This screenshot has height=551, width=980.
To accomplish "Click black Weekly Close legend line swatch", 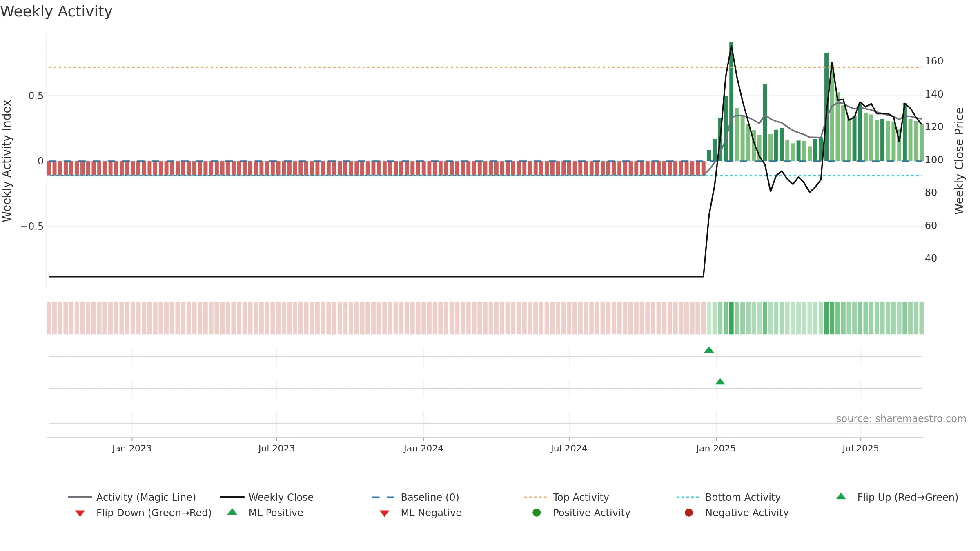I will tap(232, 497).
